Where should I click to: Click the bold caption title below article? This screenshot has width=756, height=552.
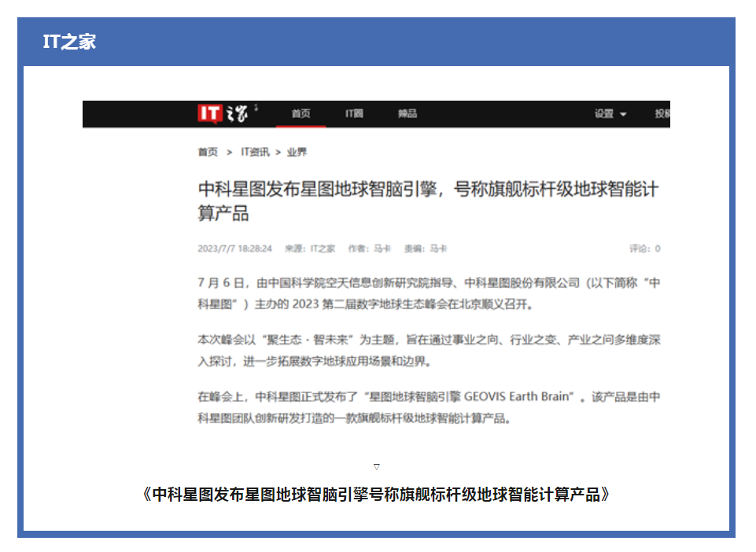coord(377,495)
